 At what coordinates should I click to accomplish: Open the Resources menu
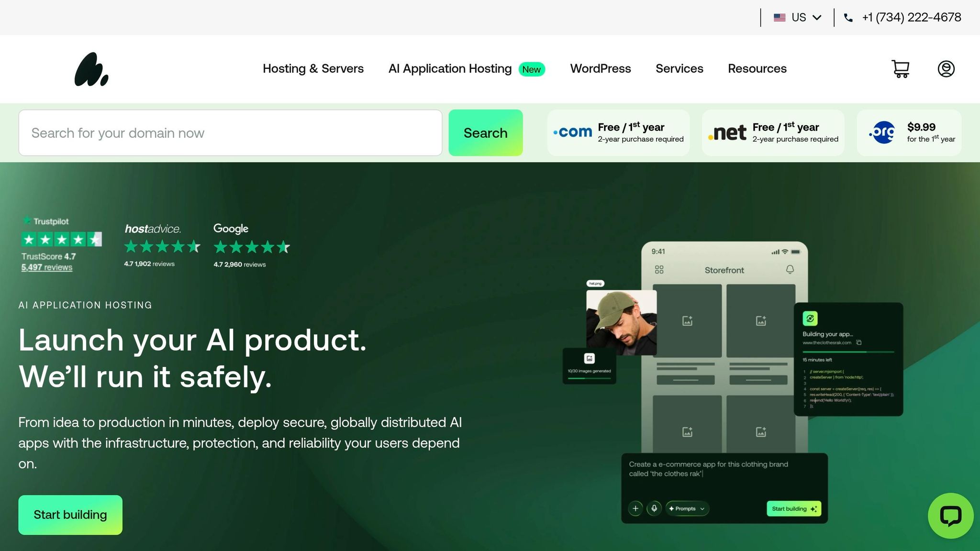pos(757,69)
